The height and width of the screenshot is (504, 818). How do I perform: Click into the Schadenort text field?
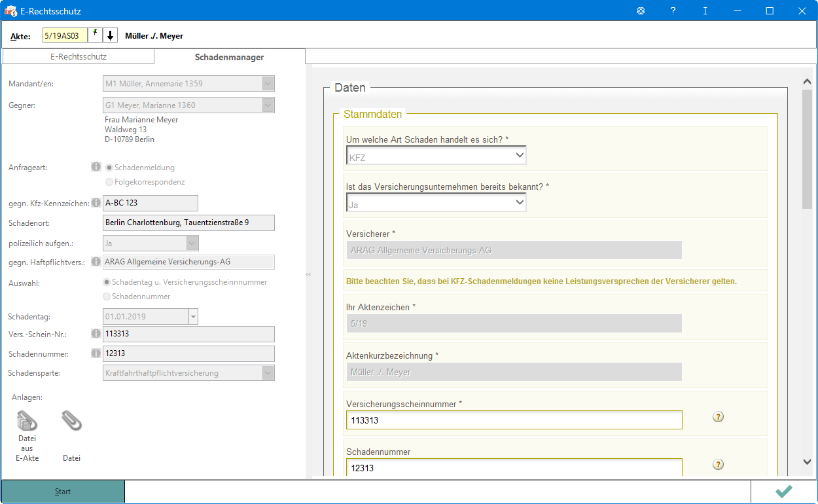click(x=188, y=223)
